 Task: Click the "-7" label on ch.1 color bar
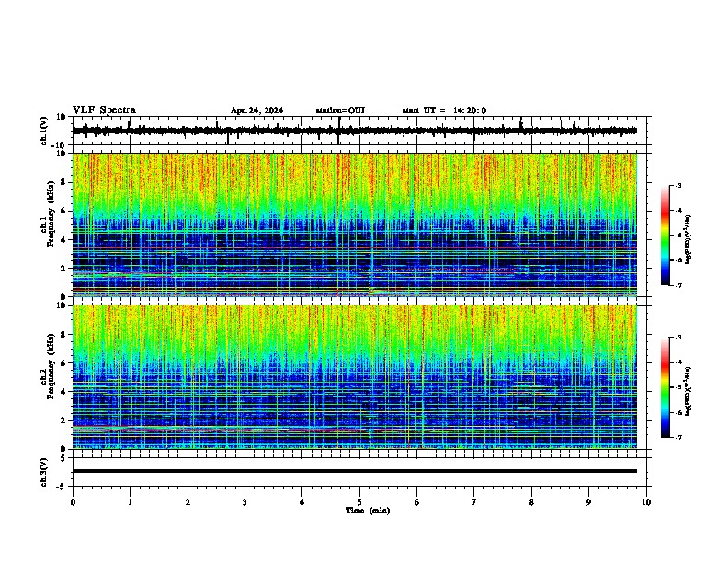coord(677,286)
